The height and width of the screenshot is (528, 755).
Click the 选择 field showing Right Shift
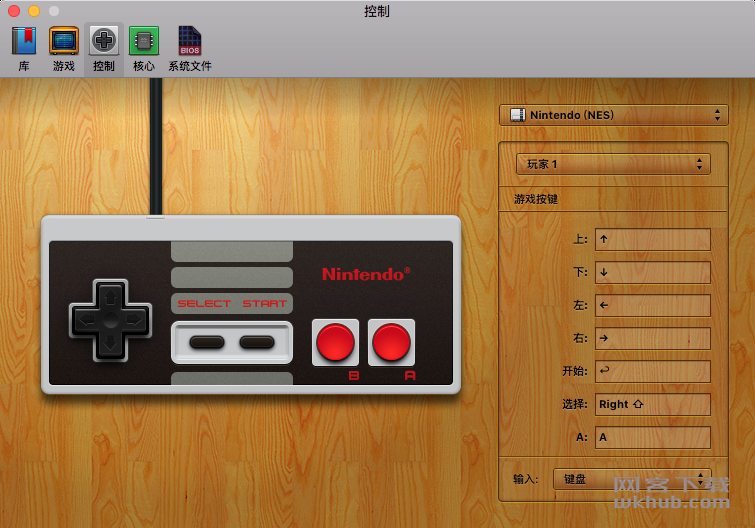652,404
